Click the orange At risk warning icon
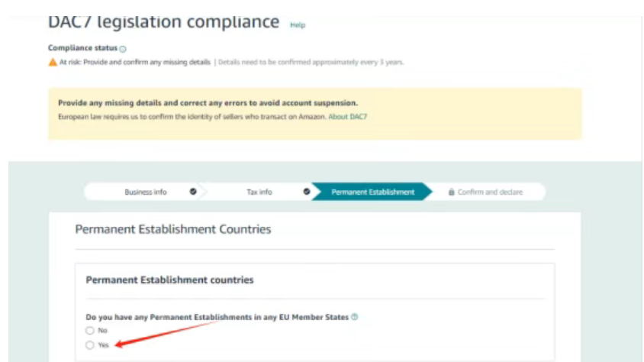This screenshot has width=644, height=362. pyautogui.click(x=53, y=62)
